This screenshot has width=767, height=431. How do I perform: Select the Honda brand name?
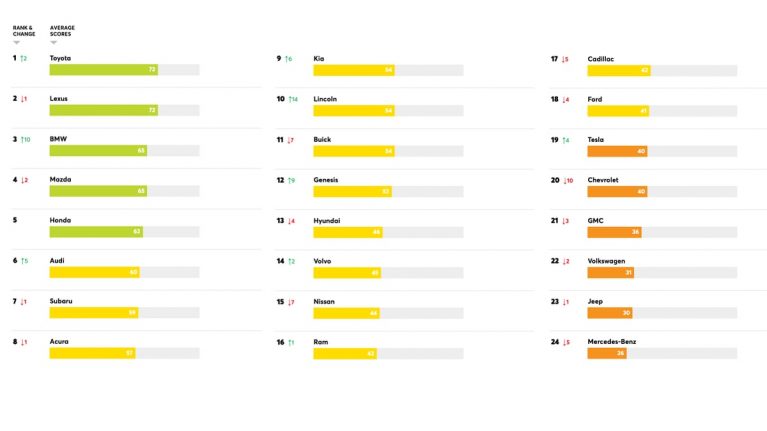(x=60, y=220)
